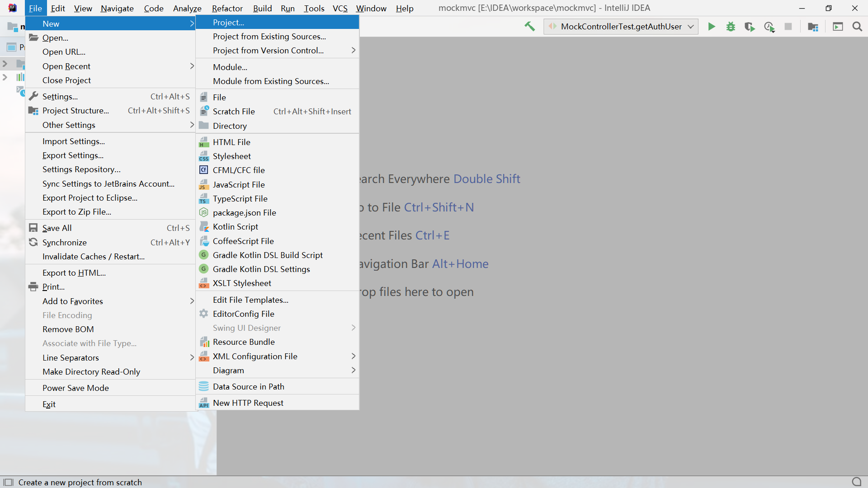This screenshot has height=488, width=868.
Task: Click Open... in File menu
Action: click(110, 38)
